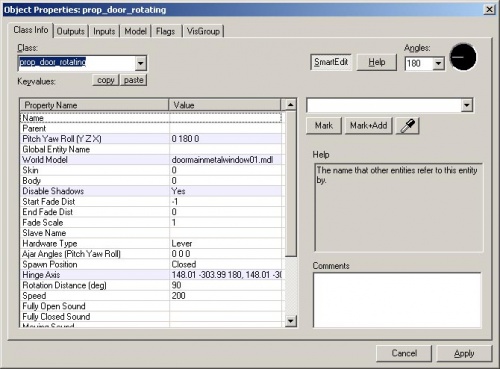The image size is (500, 369).
Task: Click the eyedropper pick tool icon
Action: click(407, 126)
